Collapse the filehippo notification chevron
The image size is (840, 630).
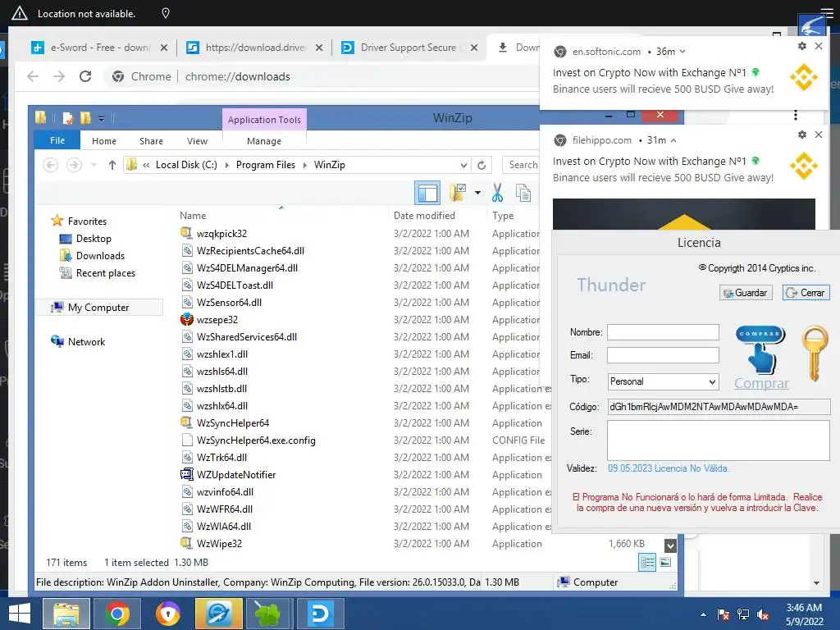pos(673,140)
